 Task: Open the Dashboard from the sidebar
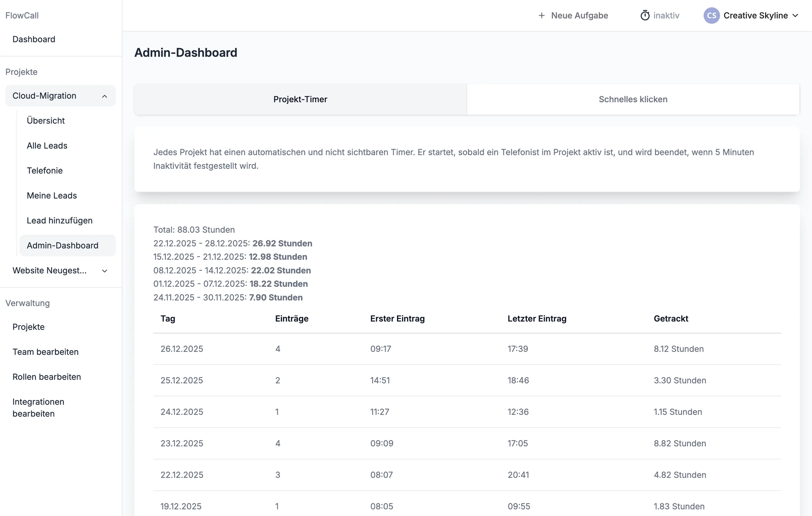point(34,39)
